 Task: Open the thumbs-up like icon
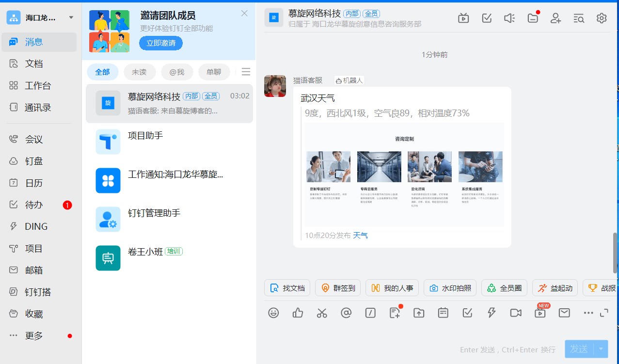coord(298,313)
